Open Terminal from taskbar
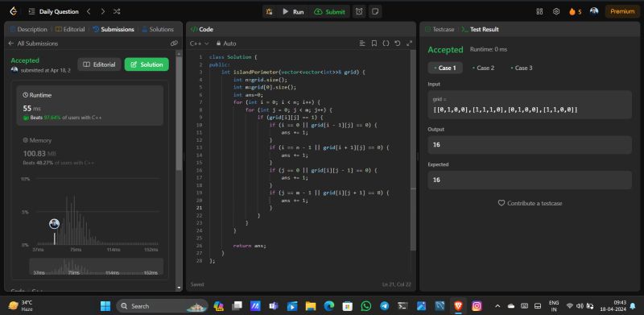The height and width of the screenshot is (315, 644). 403,306
